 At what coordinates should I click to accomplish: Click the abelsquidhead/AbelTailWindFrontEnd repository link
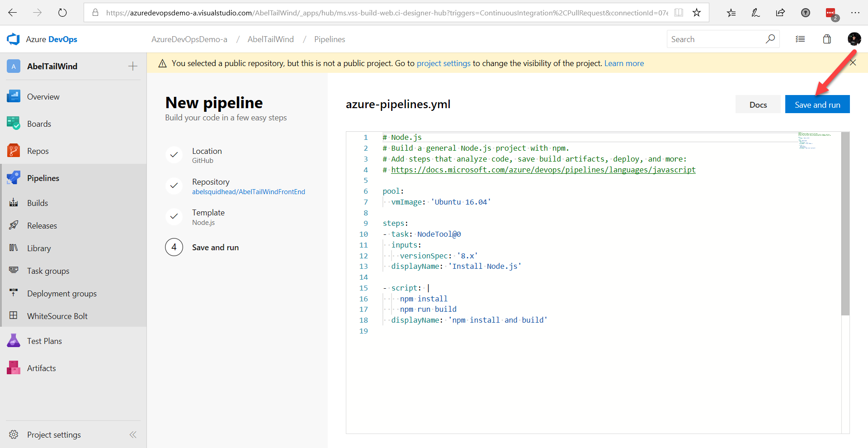click(249, 192)
